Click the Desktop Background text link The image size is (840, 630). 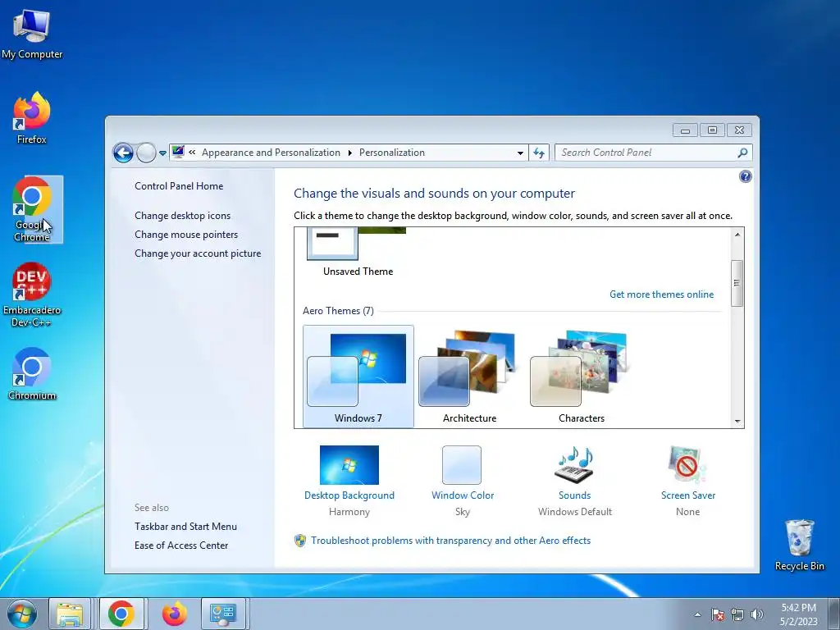[349, 495]
